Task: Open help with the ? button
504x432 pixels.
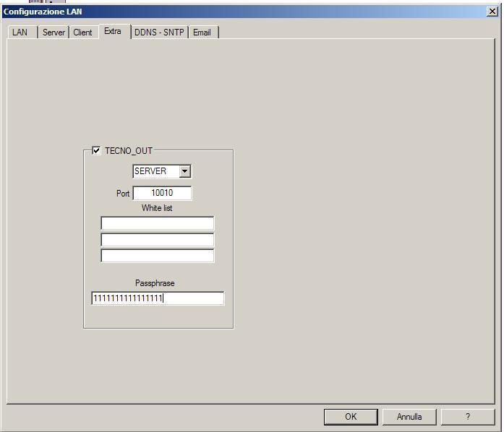Action: coord(468,417)
